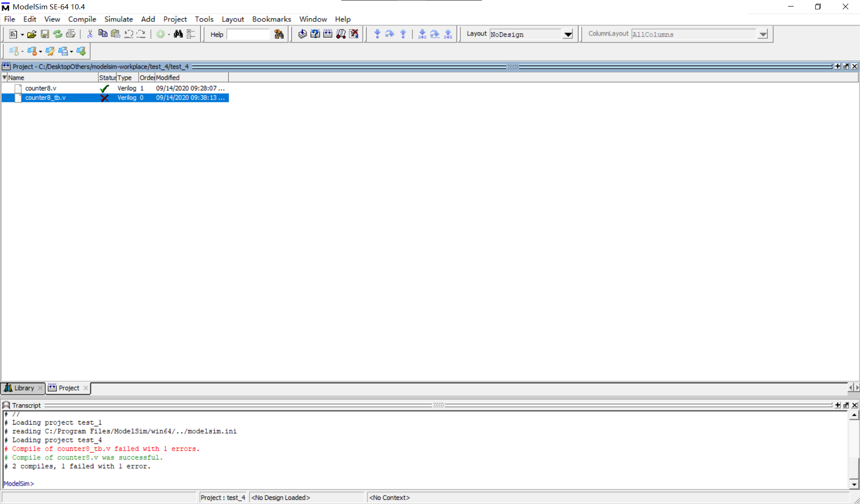Open the Simulate menu

pyautogui.click(x=119, y=19)
